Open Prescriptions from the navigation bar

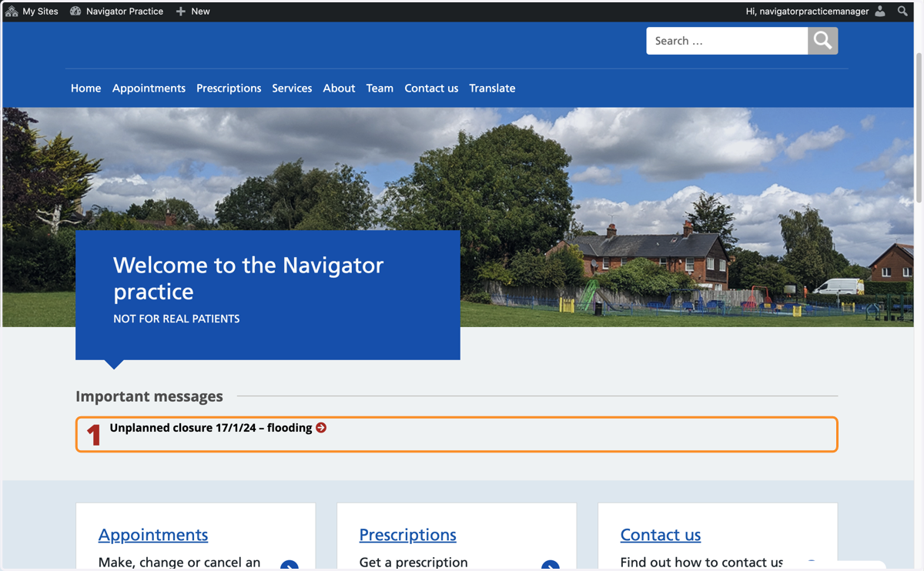pyautogui.click(x=229, y=88)
